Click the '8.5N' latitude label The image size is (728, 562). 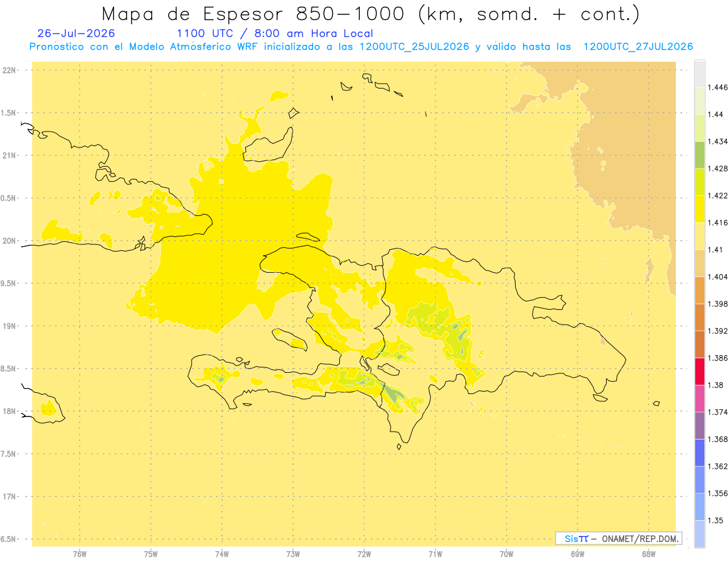tap(8, 369)
